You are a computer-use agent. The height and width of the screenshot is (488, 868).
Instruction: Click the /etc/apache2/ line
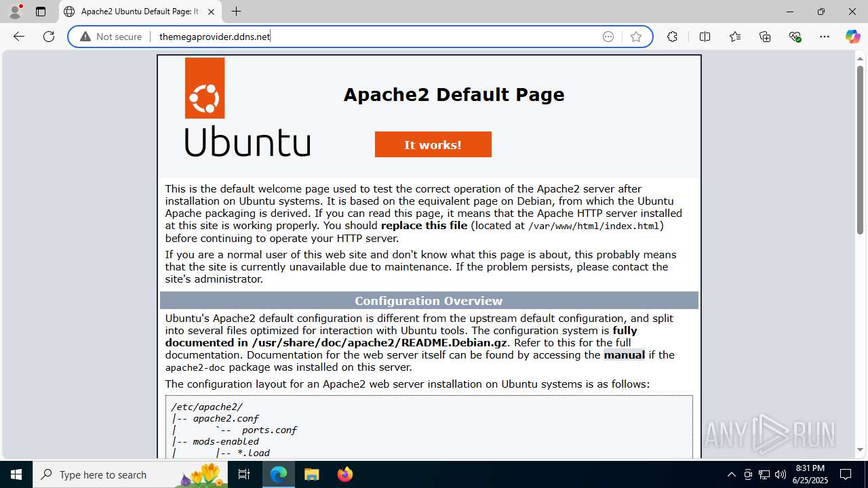click(207, 407)
